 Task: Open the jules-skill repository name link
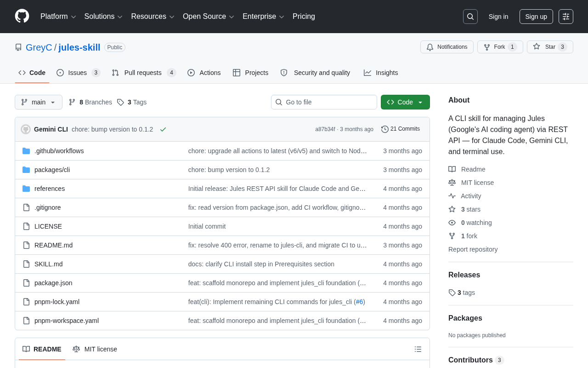[79, 47]
